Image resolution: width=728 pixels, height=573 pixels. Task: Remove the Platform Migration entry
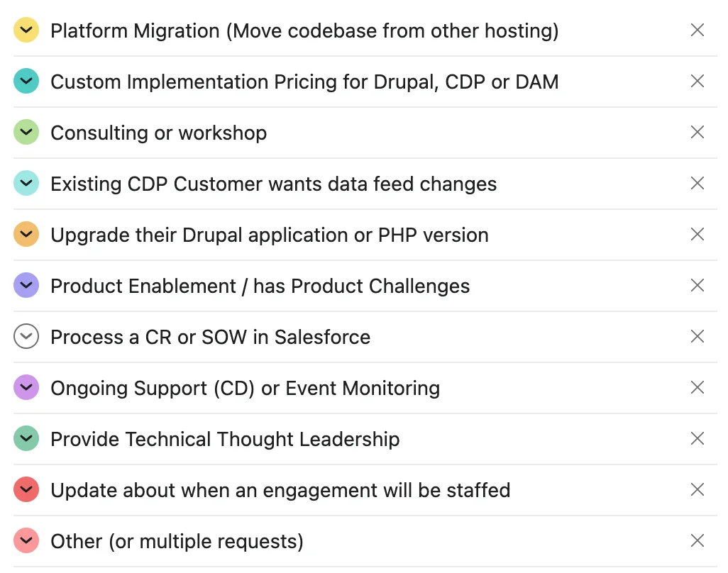697,30
